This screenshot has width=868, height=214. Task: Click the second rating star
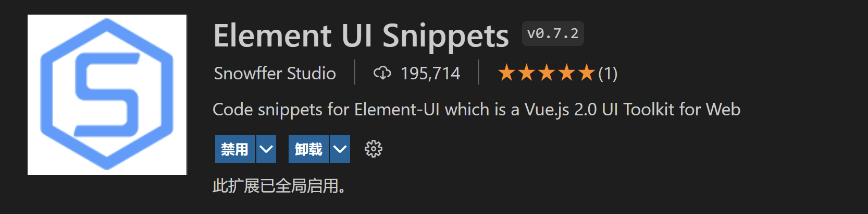(526, 73)
